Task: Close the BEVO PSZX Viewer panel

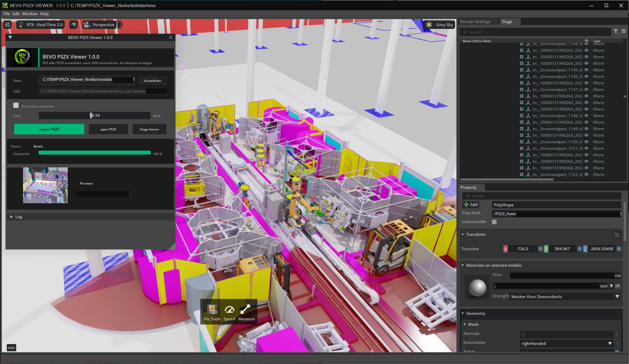Action: tap(171, 37)
